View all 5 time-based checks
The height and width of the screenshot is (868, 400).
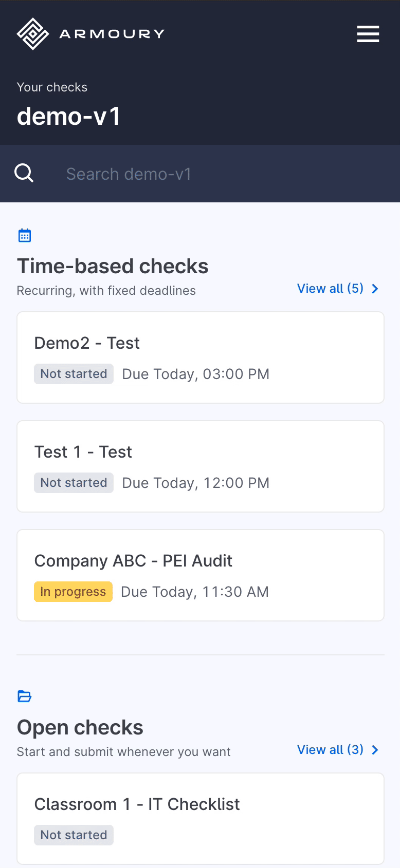330,289
